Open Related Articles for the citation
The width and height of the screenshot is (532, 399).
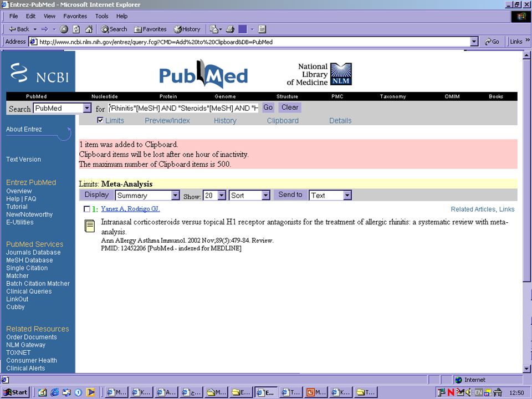[473, 209]
